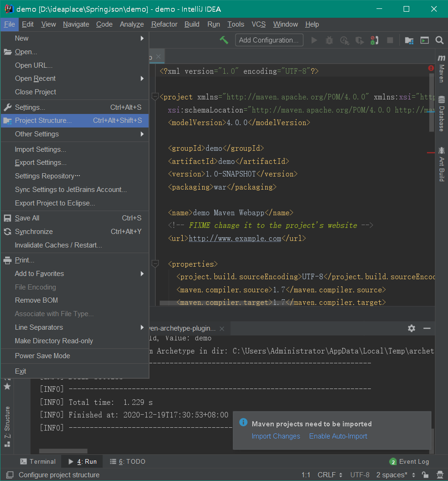Open the CRLF line separator dropdown
Image resolution: width=448 pixels, height=481 pixels.
pyautogui.click(x=330, y=475)
